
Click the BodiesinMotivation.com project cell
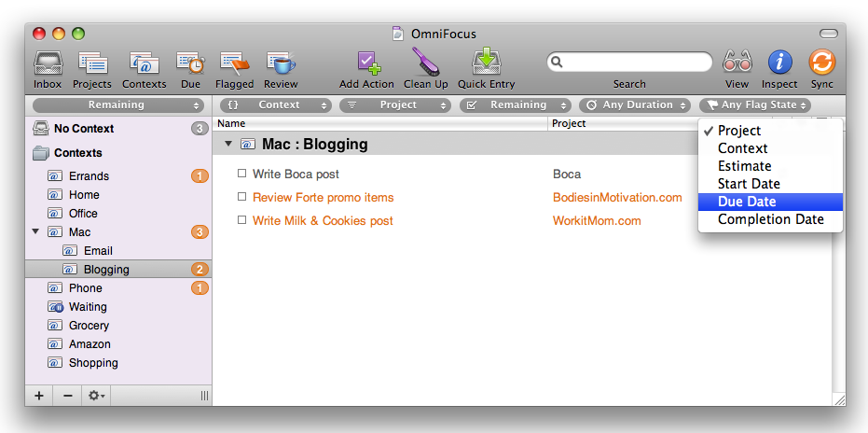point(617,198)
